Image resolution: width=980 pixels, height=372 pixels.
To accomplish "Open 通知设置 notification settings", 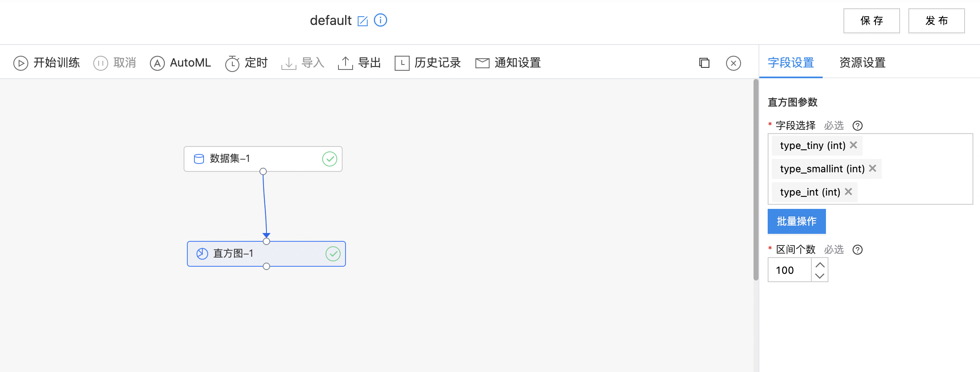I will (x=508, y=63).
